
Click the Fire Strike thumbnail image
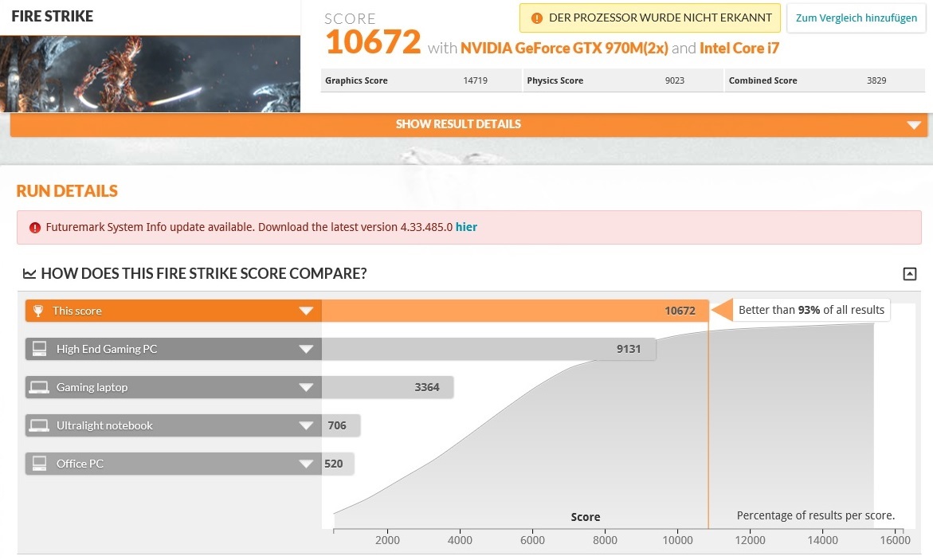pyautogui.click(x=150, y=74)
